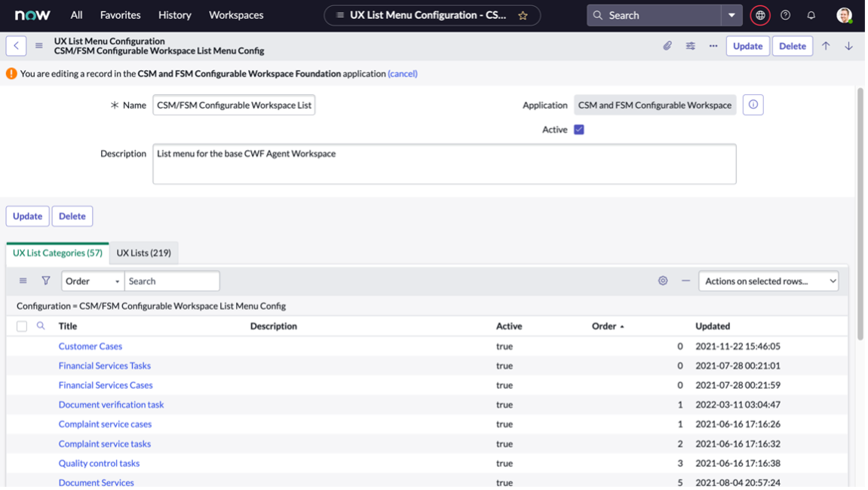Click the Updated column header
The height and width of the screenshot is (490, 868).
[713, 326]
